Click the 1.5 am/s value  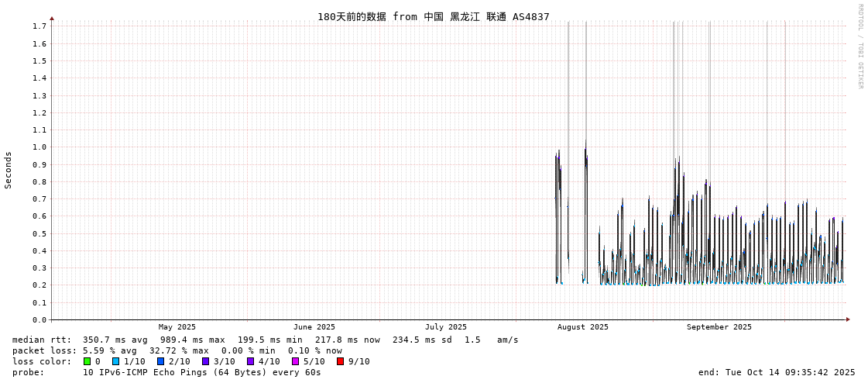click(x=491, y=340)
